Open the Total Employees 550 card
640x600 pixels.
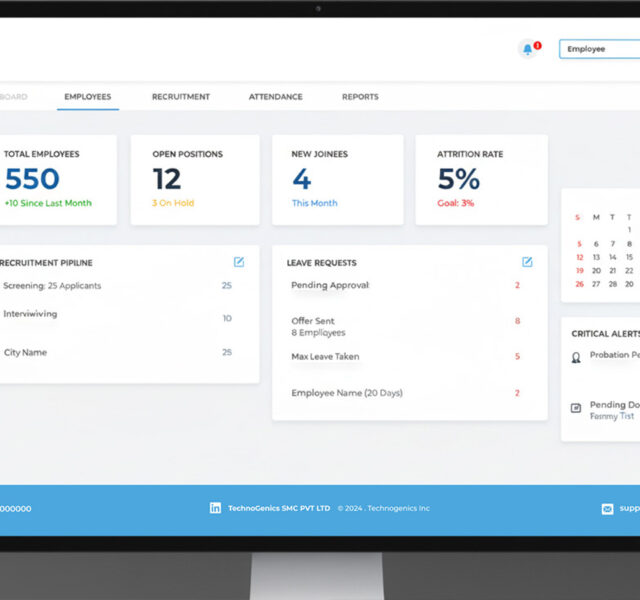[57, 180]
